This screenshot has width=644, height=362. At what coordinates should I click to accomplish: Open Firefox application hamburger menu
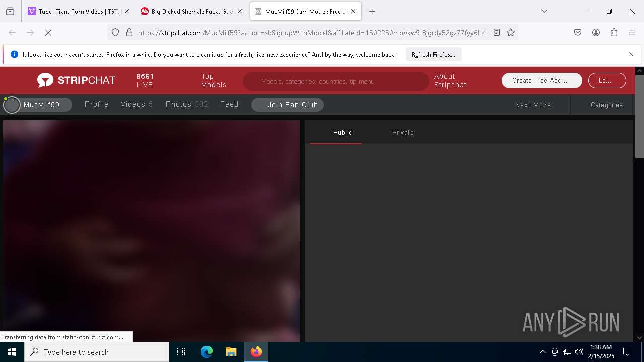(632, 33)
